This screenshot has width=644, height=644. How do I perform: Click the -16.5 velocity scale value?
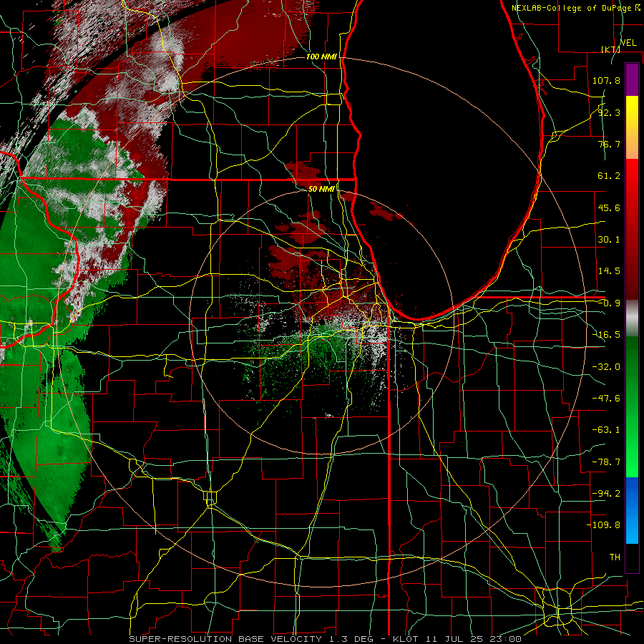coord(606,335)
